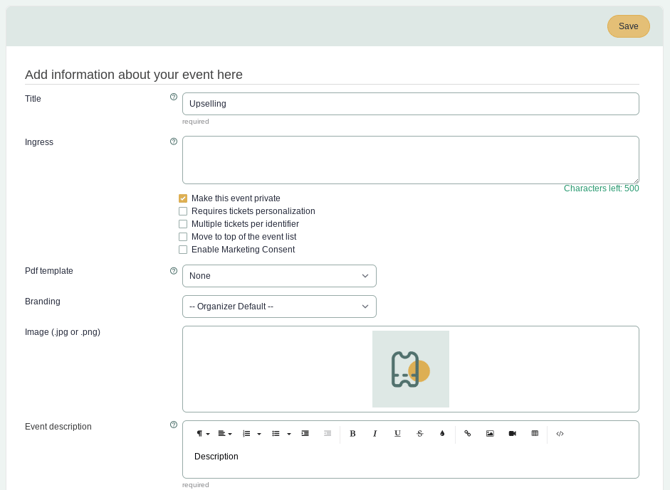Open the paragraph style dropdown

(202, 433)
